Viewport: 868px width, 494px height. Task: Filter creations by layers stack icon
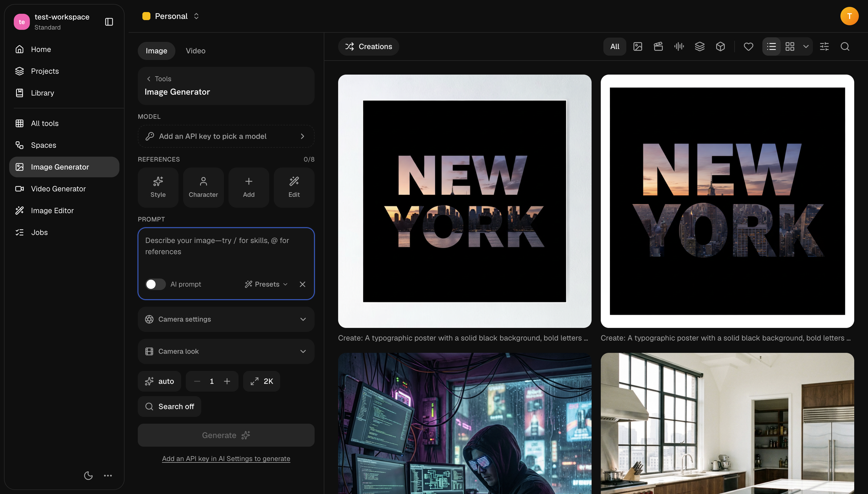[700, 46]
